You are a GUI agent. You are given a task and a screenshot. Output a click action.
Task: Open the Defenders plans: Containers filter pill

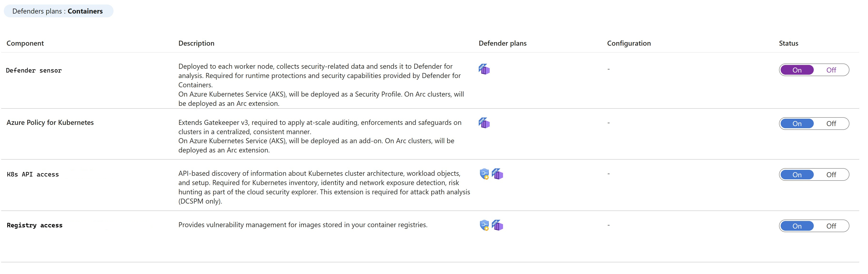click(58, 11)
